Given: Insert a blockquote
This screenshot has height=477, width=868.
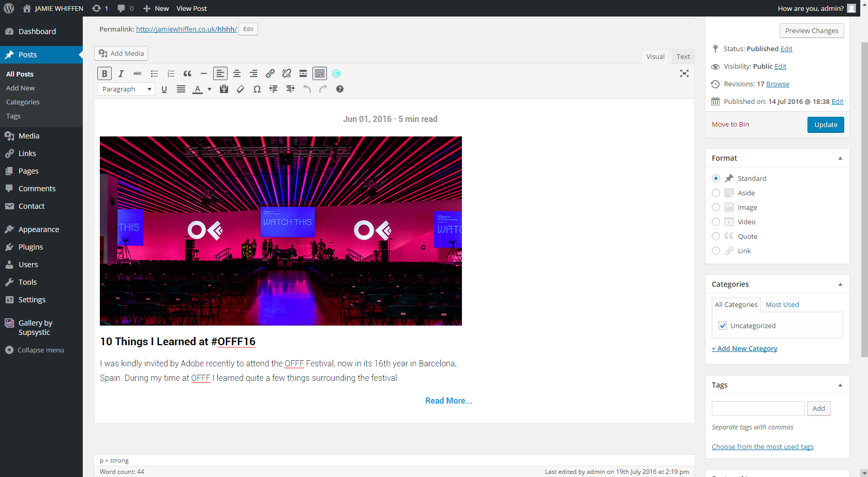Looking at the screenshot, I should [187, 73].
